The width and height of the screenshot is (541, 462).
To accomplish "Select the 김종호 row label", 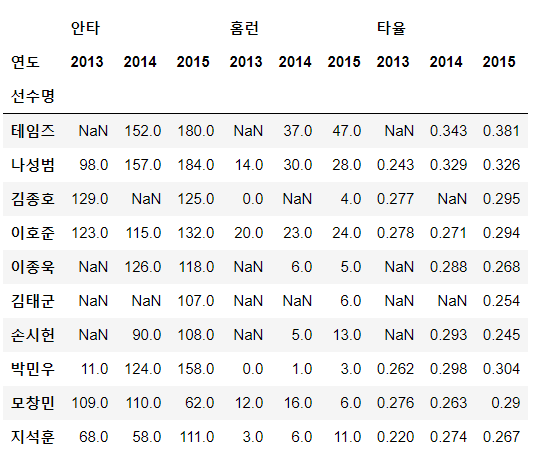I will (x=33, y=199).
